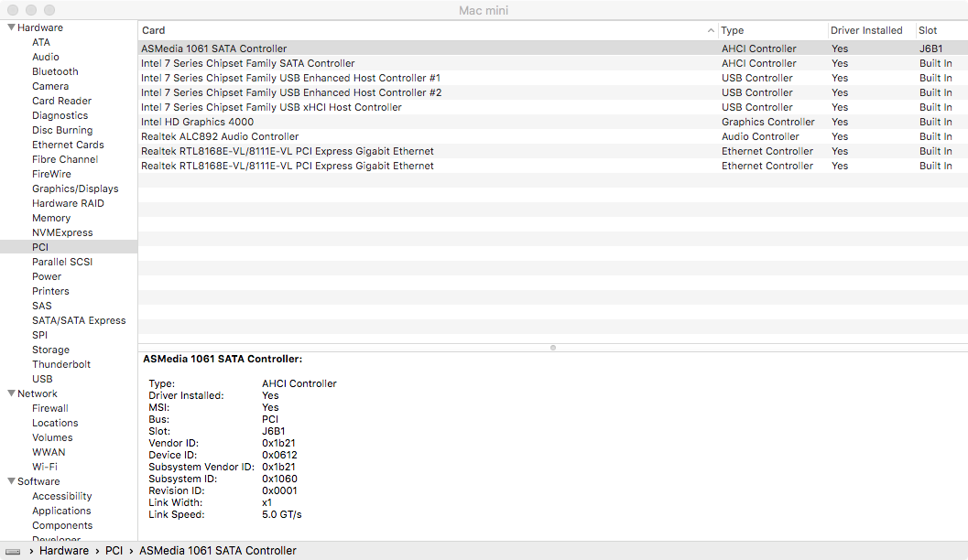Select Volumes under Network
Screen dimensions: 968x560
click(x=52, y=438)
